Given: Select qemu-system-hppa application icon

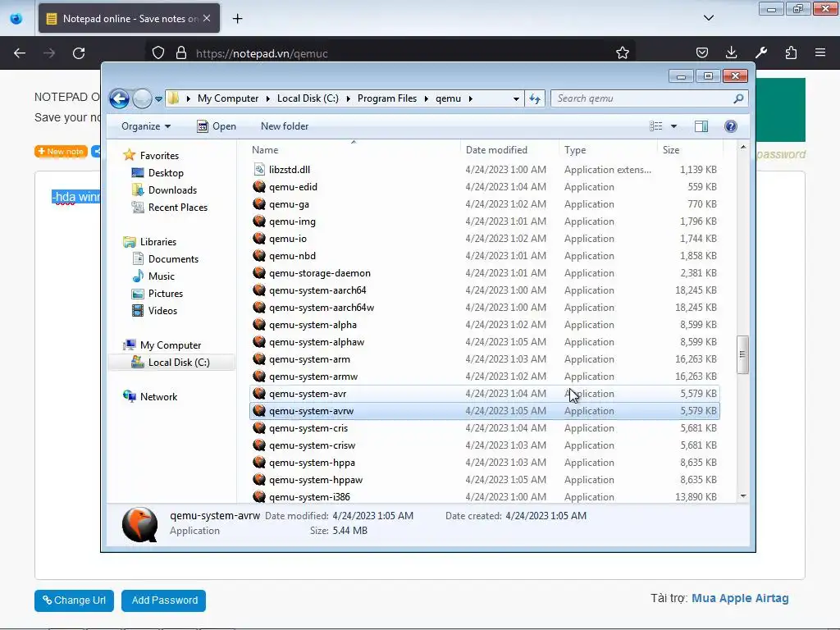Looking at the screenshot, I should pos(259,462).
